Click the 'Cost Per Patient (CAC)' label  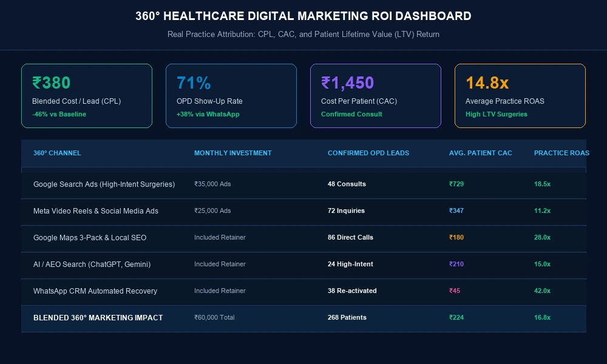[x=359, y=101]
